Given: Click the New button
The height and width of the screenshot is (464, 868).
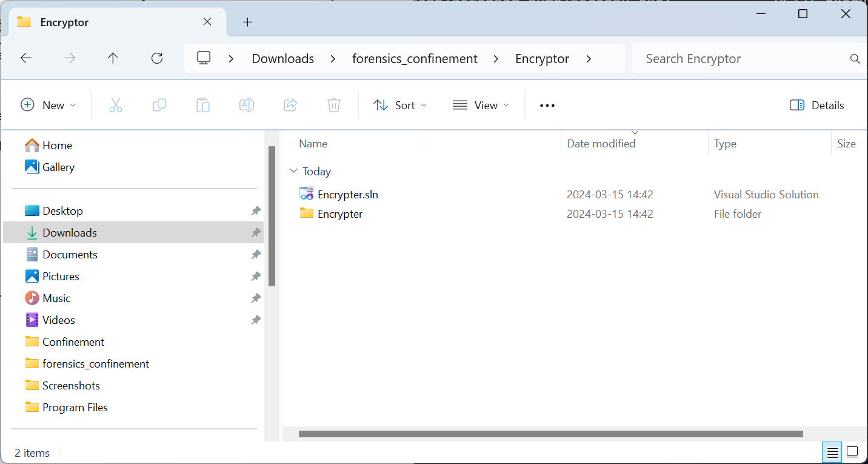Looking at the screenshot, I should coord(48,105).
